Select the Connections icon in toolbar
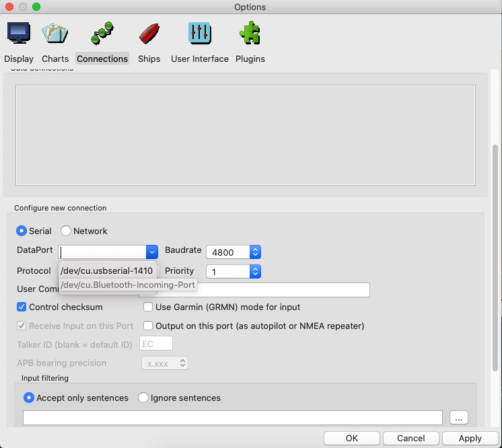Screen dimensions: 502x448 point(102,33)
